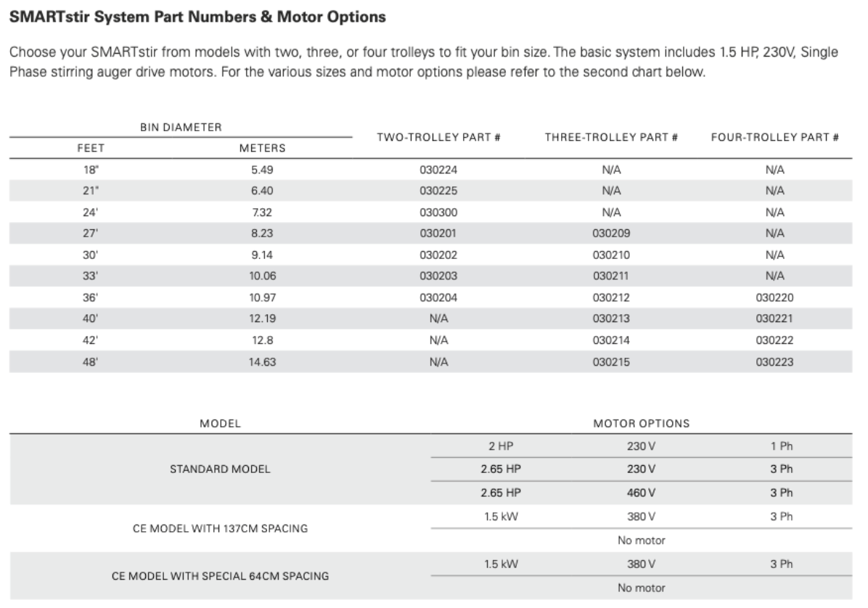This screenshot has height=608, width=868.
Task: Click the THREE-TROLLEY PART # column header
Action: [611, 137]
